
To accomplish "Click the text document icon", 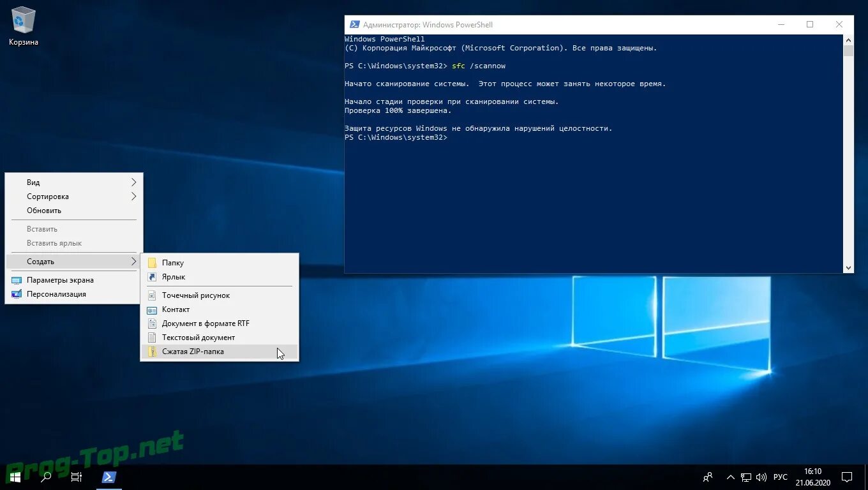I will point(152,338).
